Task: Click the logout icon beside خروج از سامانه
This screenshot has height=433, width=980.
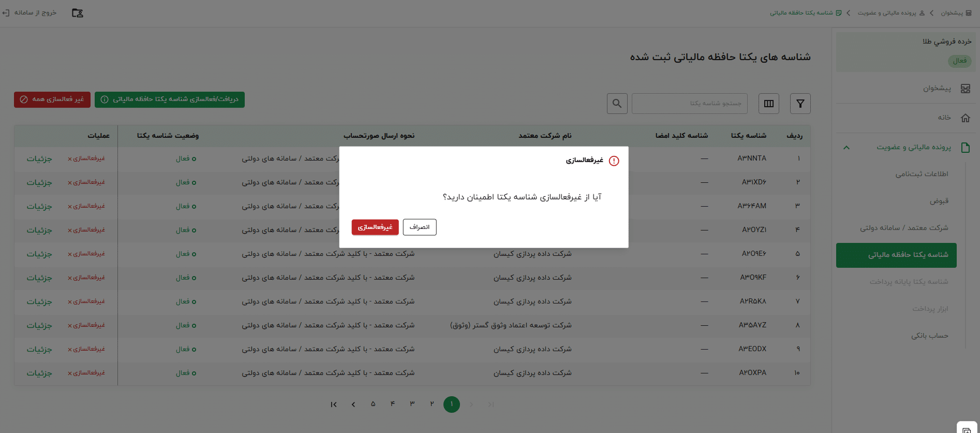Action: 6,13
